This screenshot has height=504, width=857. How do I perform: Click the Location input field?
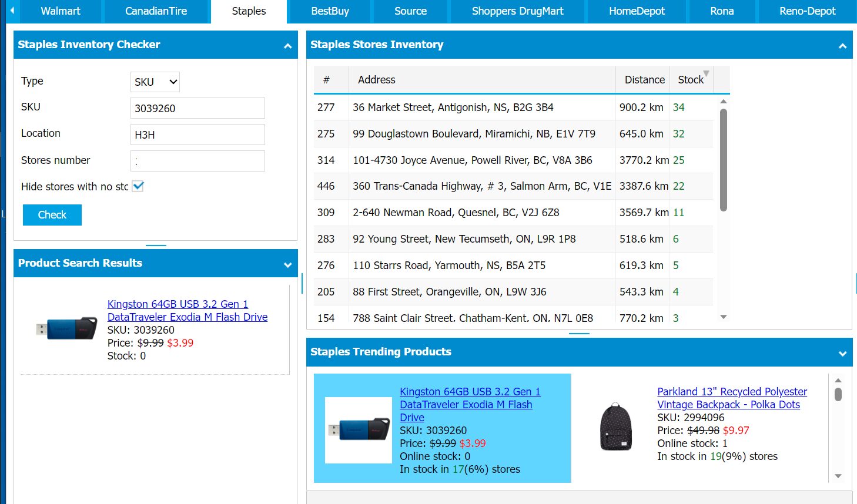(197, 135)
